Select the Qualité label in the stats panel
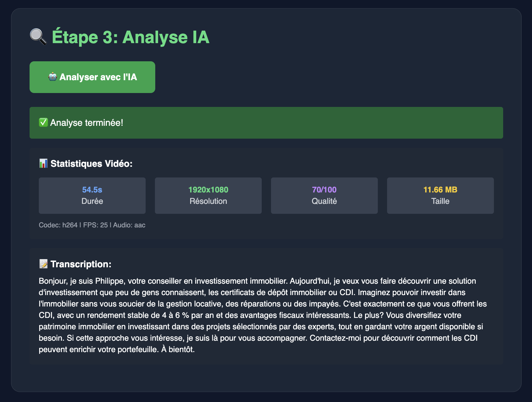 324,201
